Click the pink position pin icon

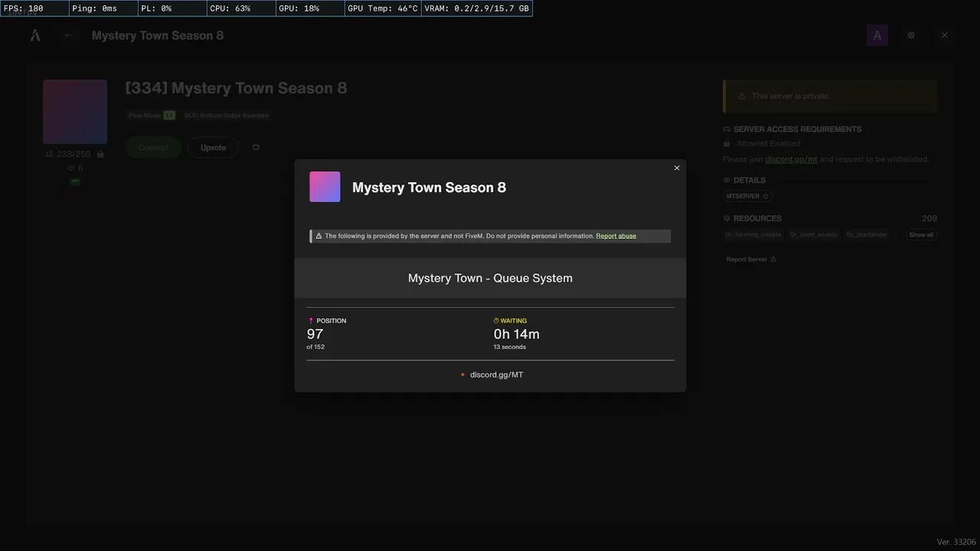coord(311,321)
